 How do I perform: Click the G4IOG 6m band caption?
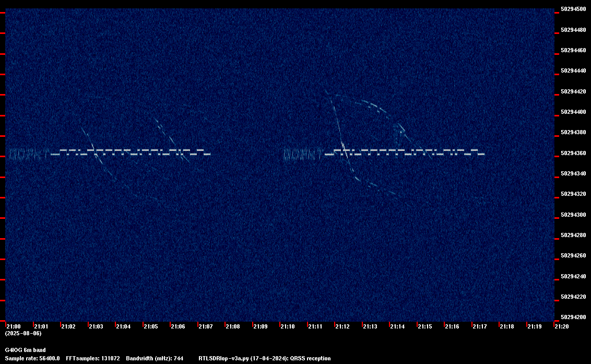click(x=25, y=350)
